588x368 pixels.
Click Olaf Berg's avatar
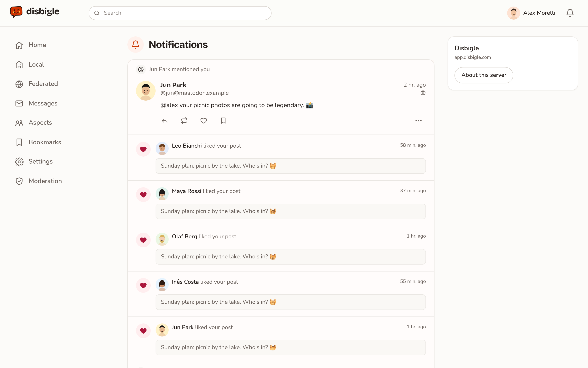point(162,239)
